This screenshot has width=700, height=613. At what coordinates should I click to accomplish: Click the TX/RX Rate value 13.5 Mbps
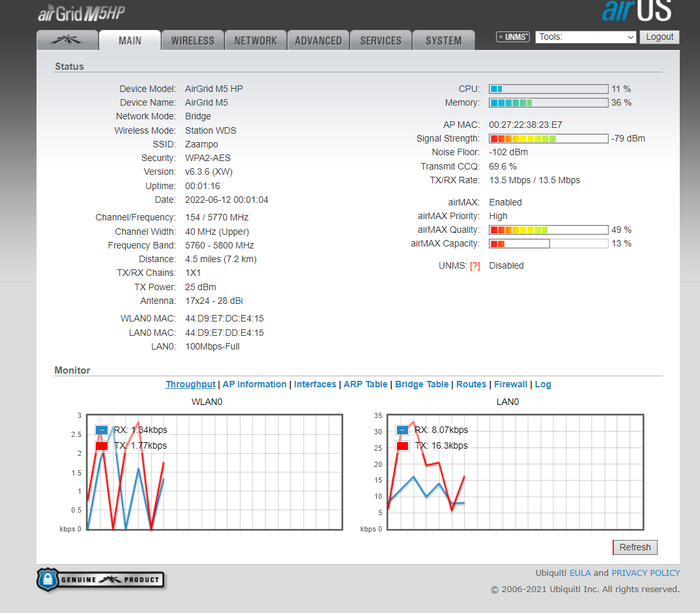pos(535,180)
